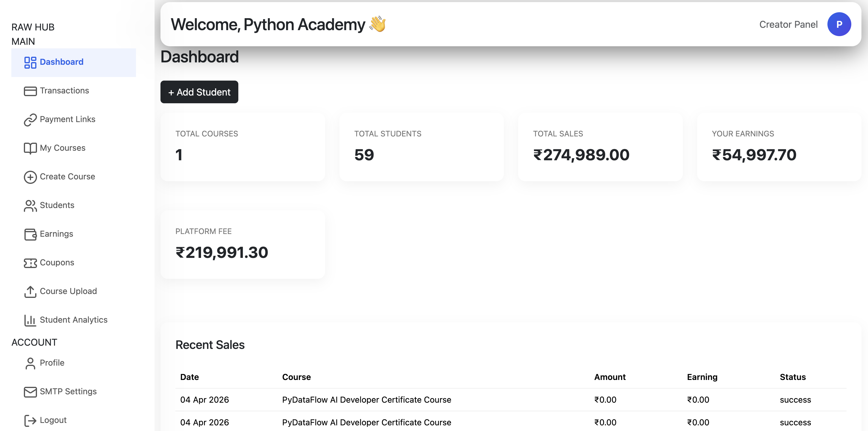Screen dimensions: 868x431
Task: Click the Payment Links chain icon
Action: click(x=30, y=120)
